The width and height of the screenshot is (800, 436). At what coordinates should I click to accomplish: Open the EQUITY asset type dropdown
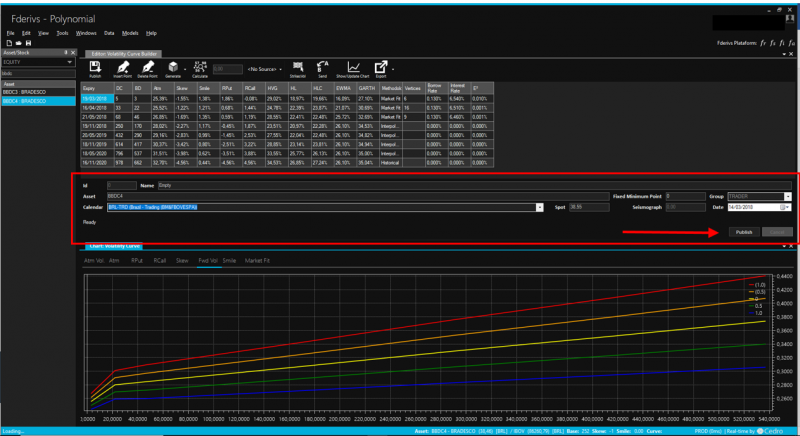(x=71, y=62)
